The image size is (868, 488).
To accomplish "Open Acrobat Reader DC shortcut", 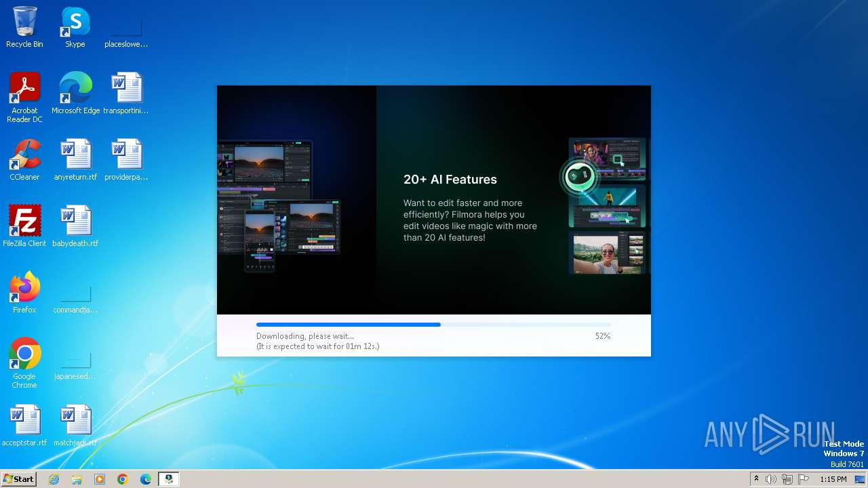I will 24,97.
